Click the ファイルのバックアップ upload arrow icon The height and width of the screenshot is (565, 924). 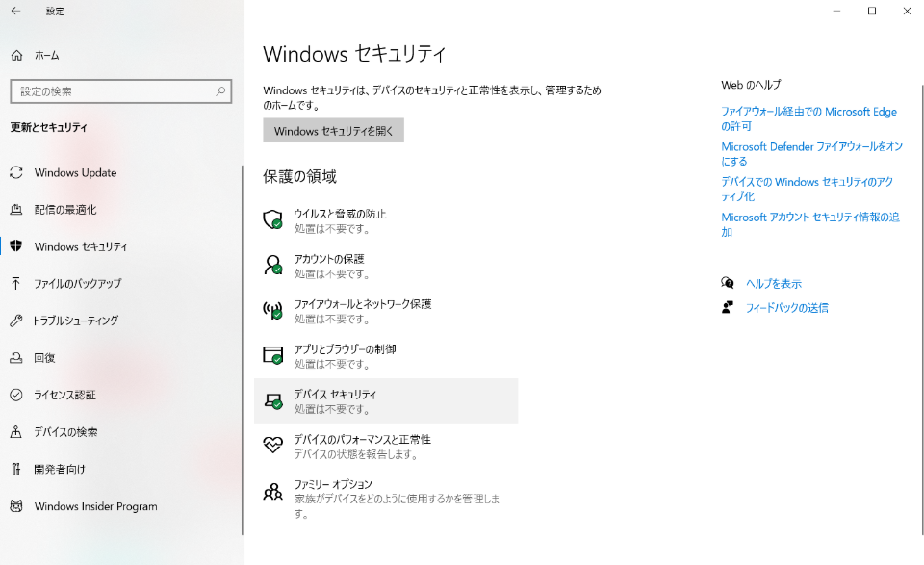(16, 283)
